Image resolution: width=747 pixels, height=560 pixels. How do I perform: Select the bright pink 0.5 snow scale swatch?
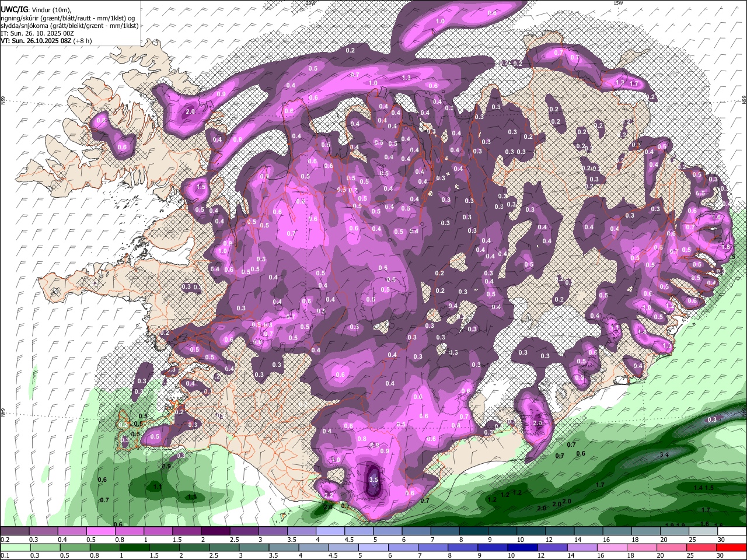coord(100,531)
